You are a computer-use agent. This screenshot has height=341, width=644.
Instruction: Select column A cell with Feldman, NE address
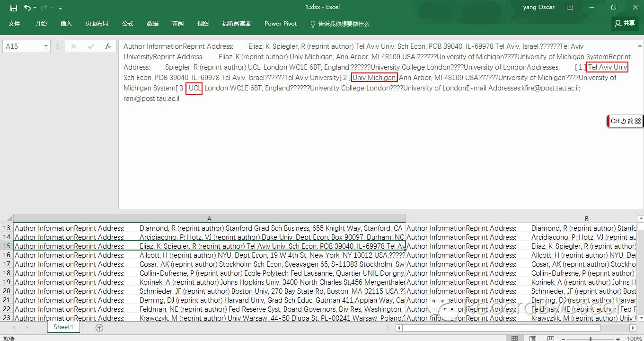tap(209, 309)
